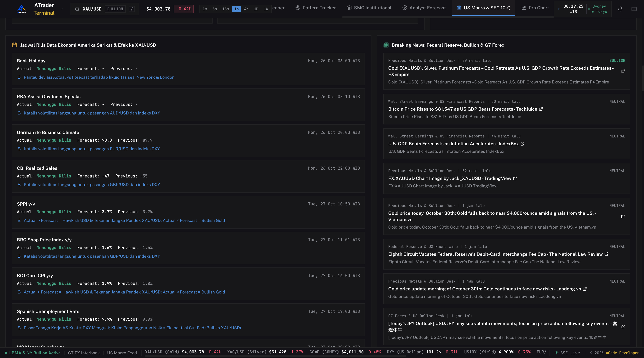Click the Bank Holiday event title
This screenshot has height=358, width=644.
point(31,61)
